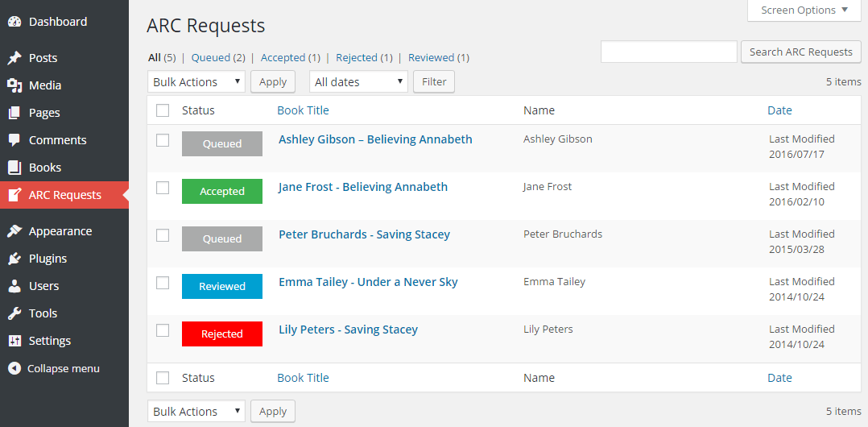Go to the Users menu item

pyautogui.click(x=43, y=286)
